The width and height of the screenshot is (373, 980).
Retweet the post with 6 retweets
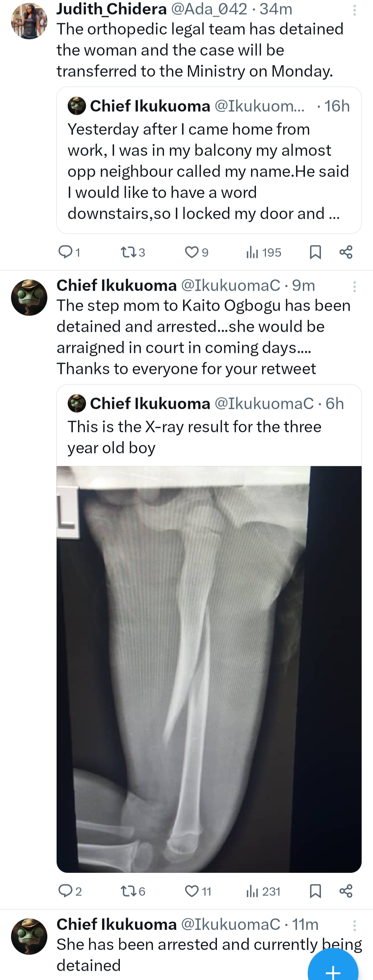[132, 891]
